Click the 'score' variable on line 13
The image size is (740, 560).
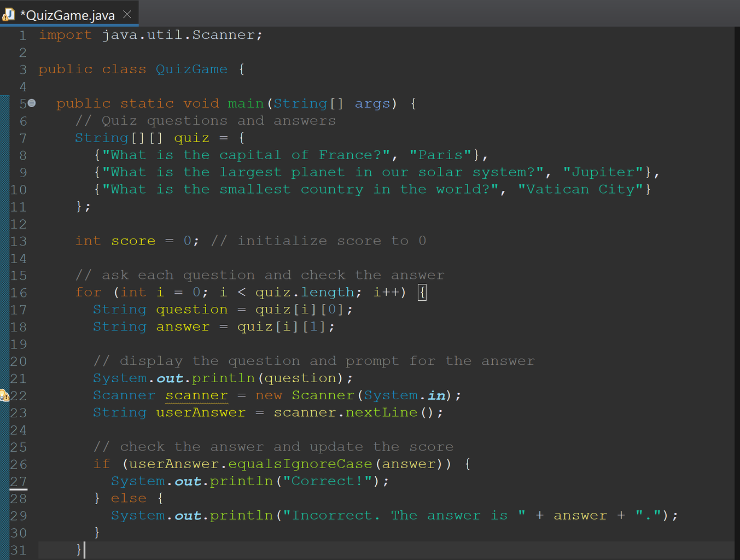point(133,241)
